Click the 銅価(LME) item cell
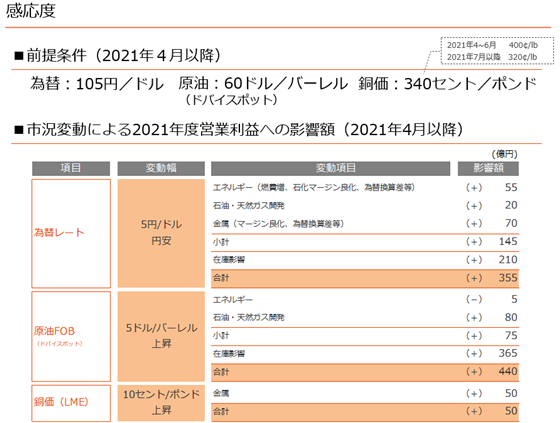This screenshot has width=560, height=423. [71, 403]
